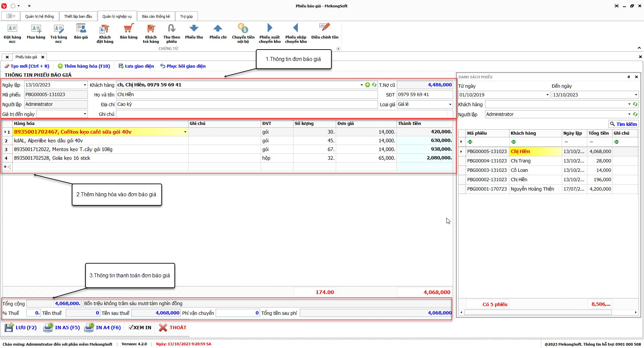Image resolution: width=644 pixels, height=348 pixels.
Task: Expand the Ngày lập date dropdown
Action: tap(85, 85)
